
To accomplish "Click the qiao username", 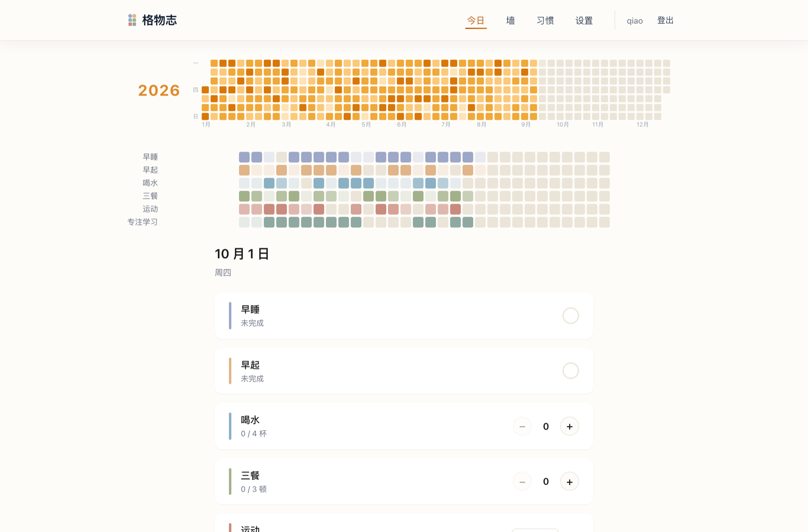I will 634,21.
